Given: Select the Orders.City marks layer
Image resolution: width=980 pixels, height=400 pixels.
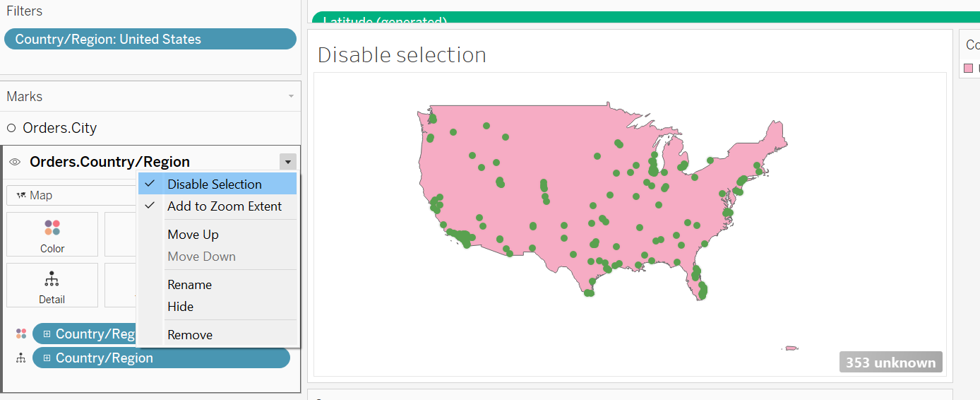Looking at the screenshot, I should click(x=59, y=128).
